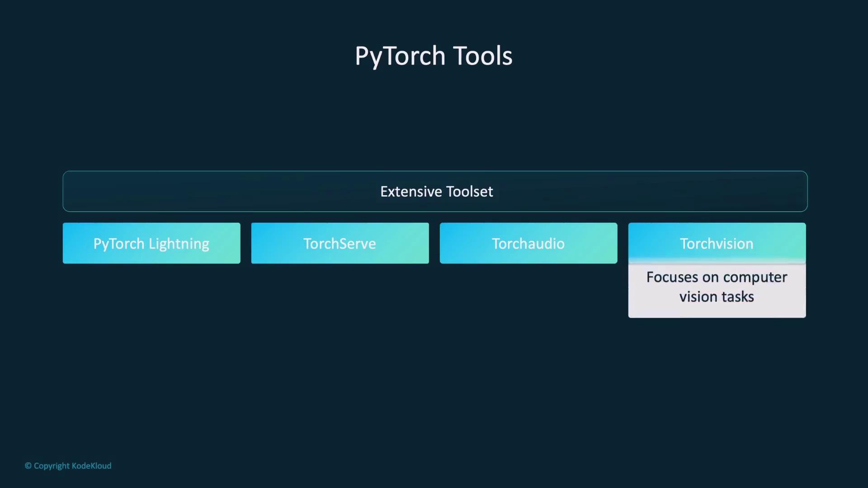Image resolution: width=868 pixels, height=488 pixels.
Task: Click the word 'PyTorch' in the slide title
Action: [400, 56]
